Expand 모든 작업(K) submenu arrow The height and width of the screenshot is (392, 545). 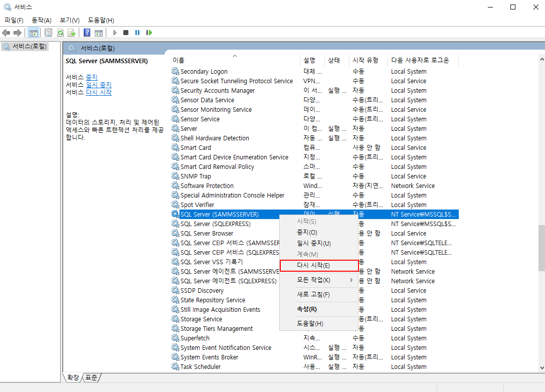coord(351,280)
